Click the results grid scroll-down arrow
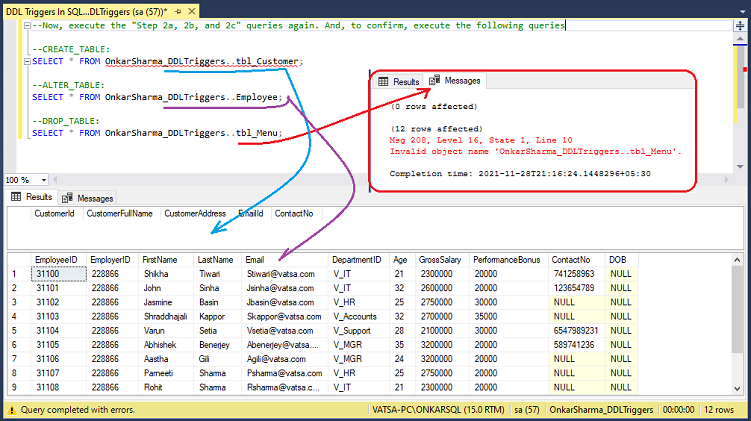751x421 pixels. (737, 389)
